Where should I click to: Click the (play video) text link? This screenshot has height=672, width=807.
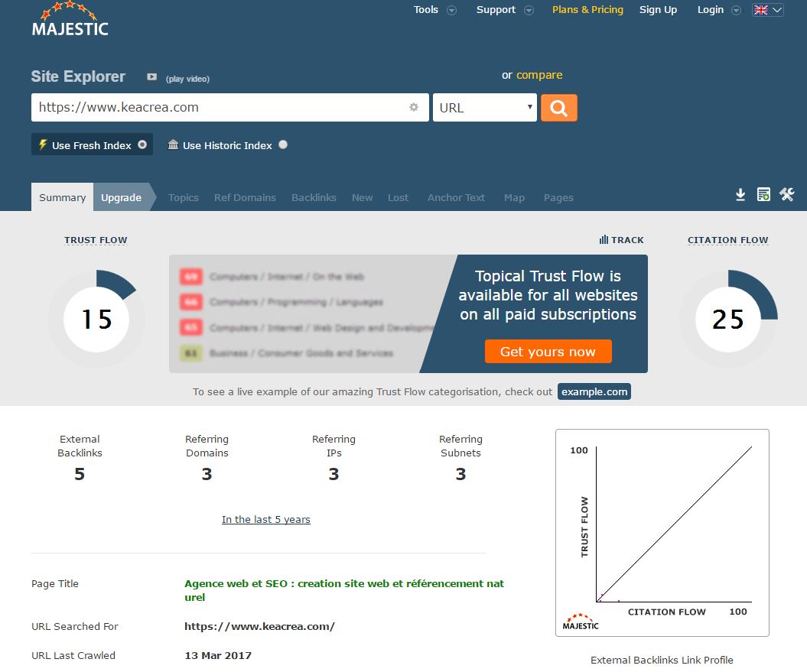[187, 79]
